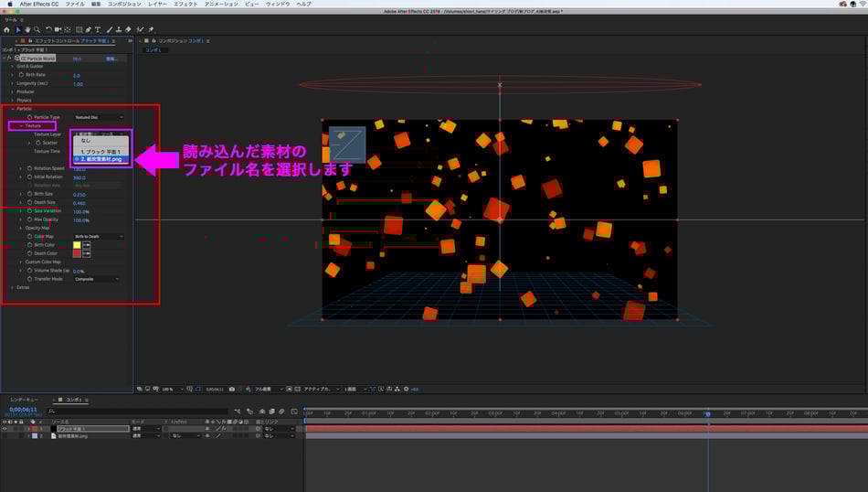Select the Type (T) tool
The height and width of the screenshot is (492, 868).
(98, 29)
